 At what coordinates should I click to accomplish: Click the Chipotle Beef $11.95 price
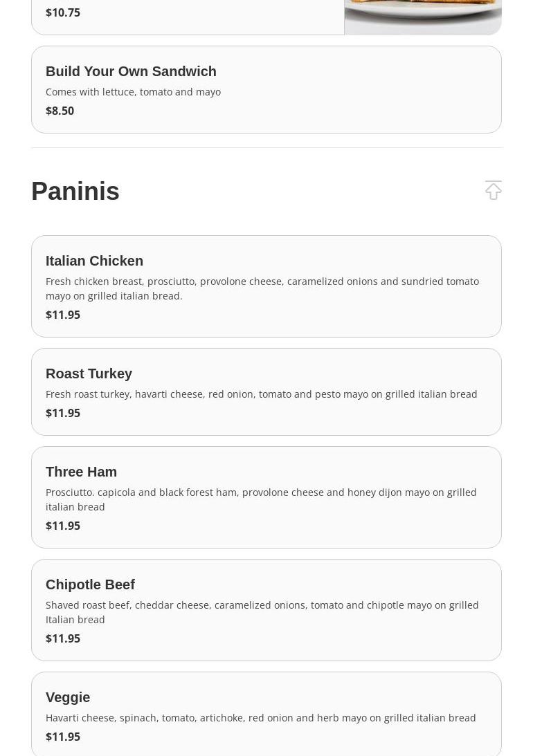(x=63, y=638)
